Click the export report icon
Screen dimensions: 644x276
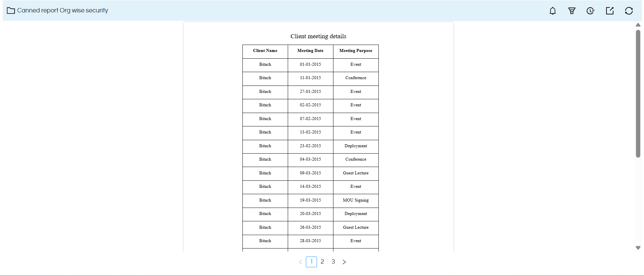[609, 11]
